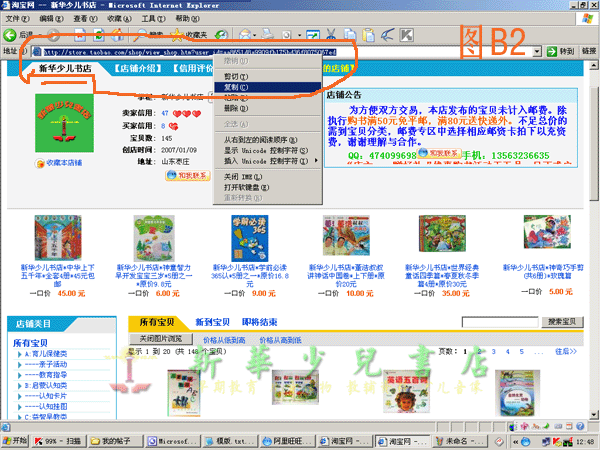600x450 pixels.
Task: Click the Stop page toolbar icon
Action: click(80, 35)
